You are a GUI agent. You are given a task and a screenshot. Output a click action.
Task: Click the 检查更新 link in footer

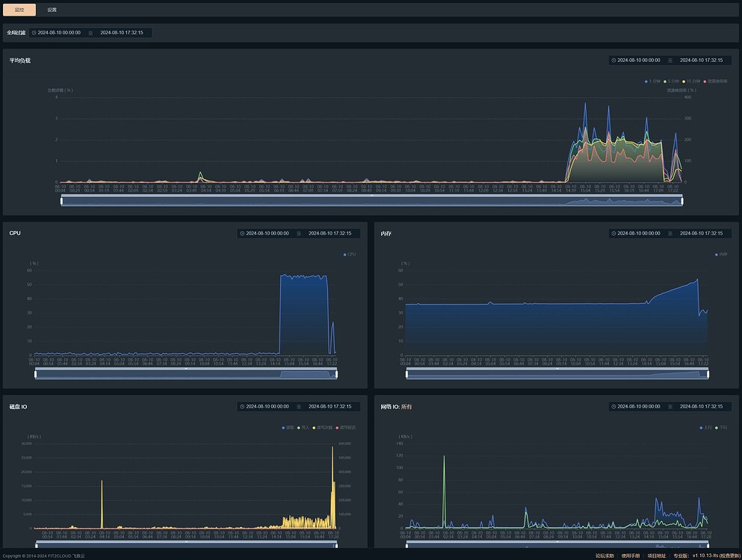pos(730,556)
